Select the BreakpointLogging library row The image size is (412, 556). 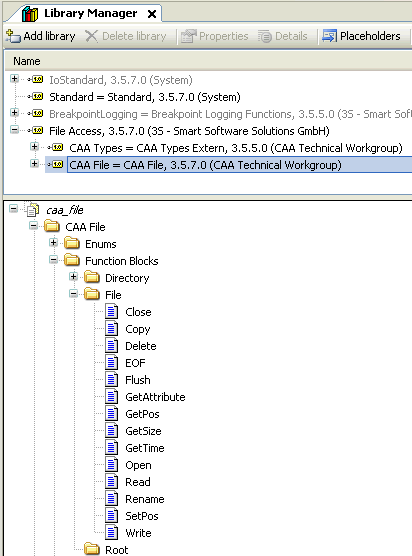pos(230,114)
